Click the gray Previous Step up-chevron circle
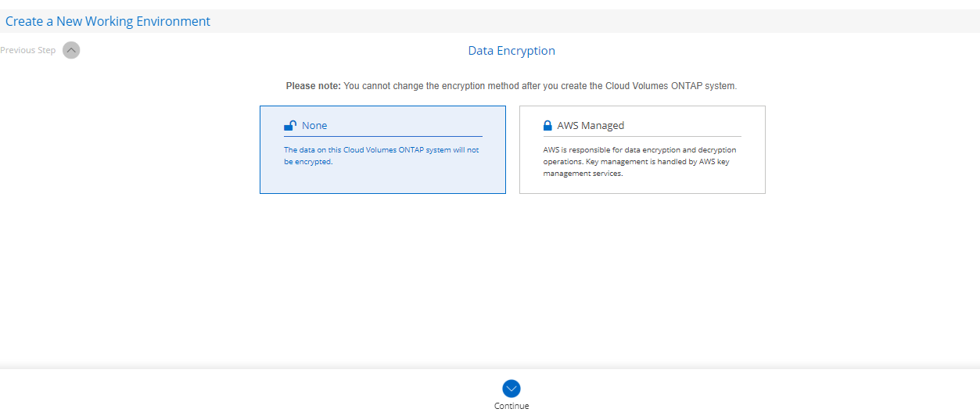 tap(71, 50)
